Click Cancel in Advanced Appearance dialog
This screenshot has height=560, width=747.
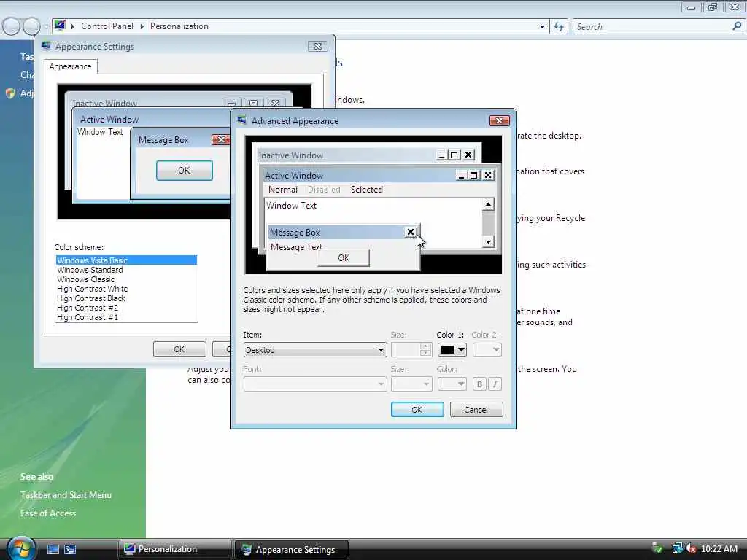pos(476,410)
